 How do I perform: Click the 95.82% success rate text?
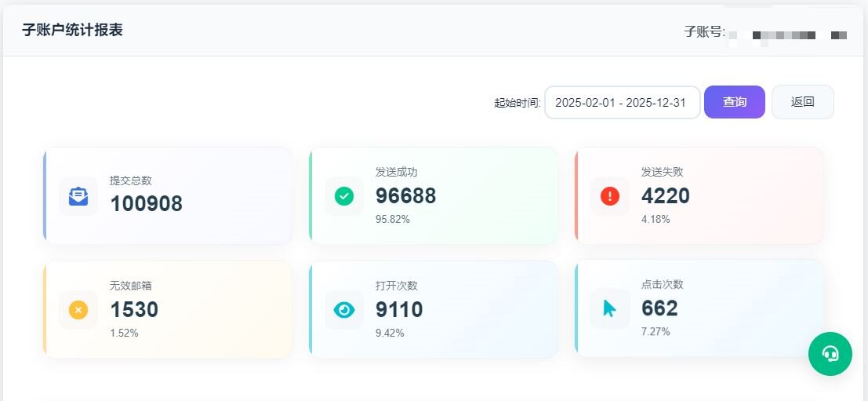pyautogui.click(x=392, y=219)
